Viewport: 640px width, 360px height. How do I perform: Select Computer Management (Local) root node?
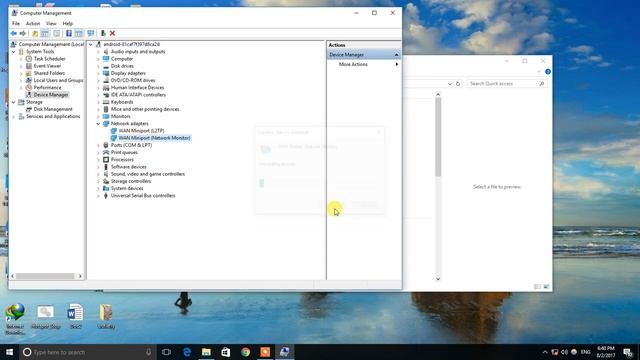click(51, 44)
